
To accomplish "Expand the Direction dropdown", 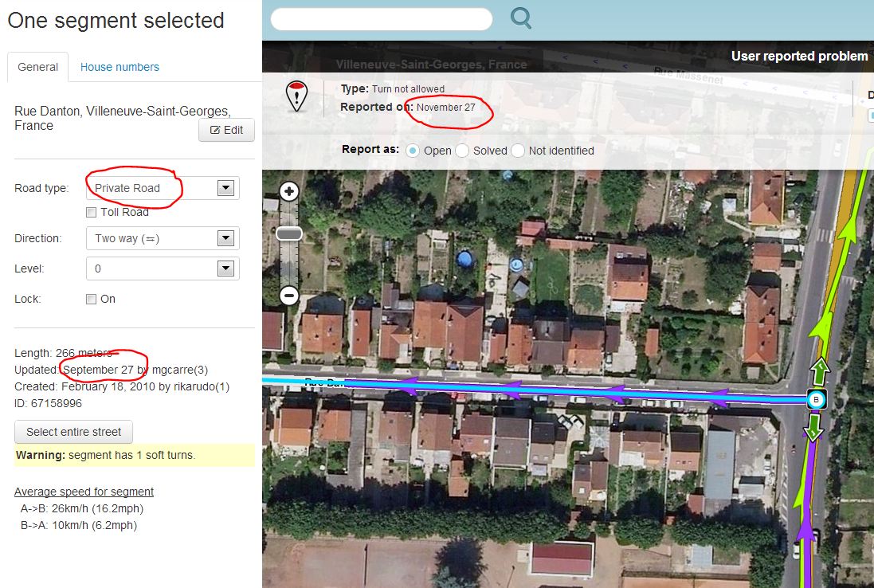I will 163,238.
